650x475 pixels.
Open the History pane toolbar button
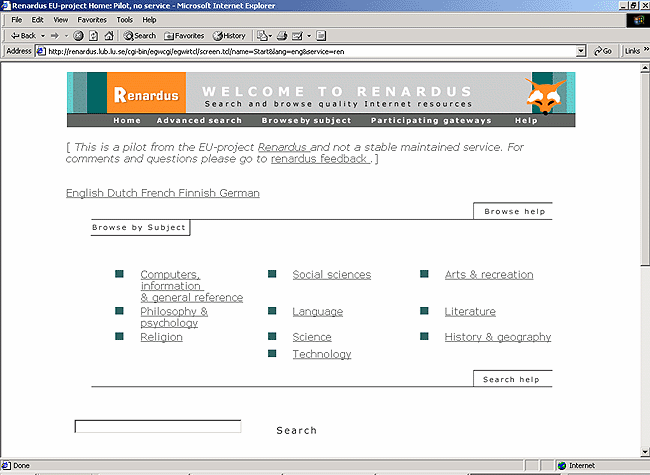(x=229, y=36)
